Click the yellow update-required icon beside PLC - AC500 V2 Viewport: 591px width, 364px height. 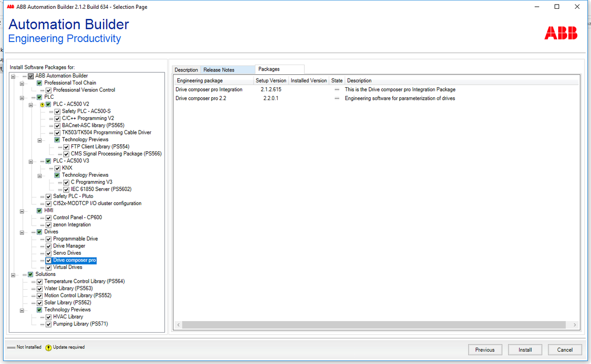pos(42,104)
